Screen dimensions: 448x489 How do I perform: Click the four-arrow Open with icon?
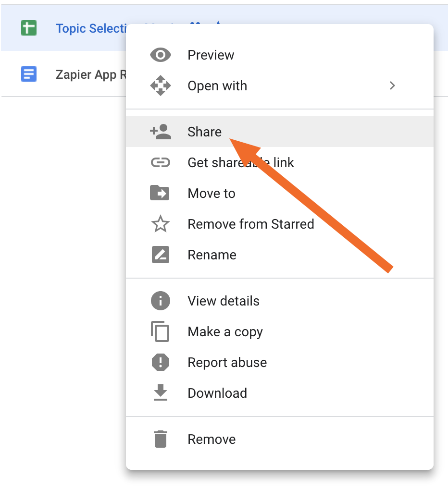pos(160,86)
